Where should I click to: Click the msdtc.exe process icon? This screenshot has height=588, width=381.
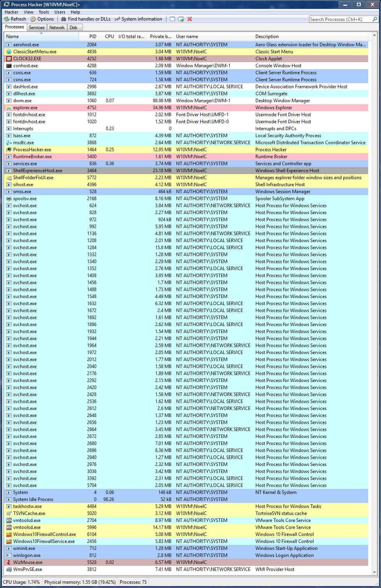(9, 143)
